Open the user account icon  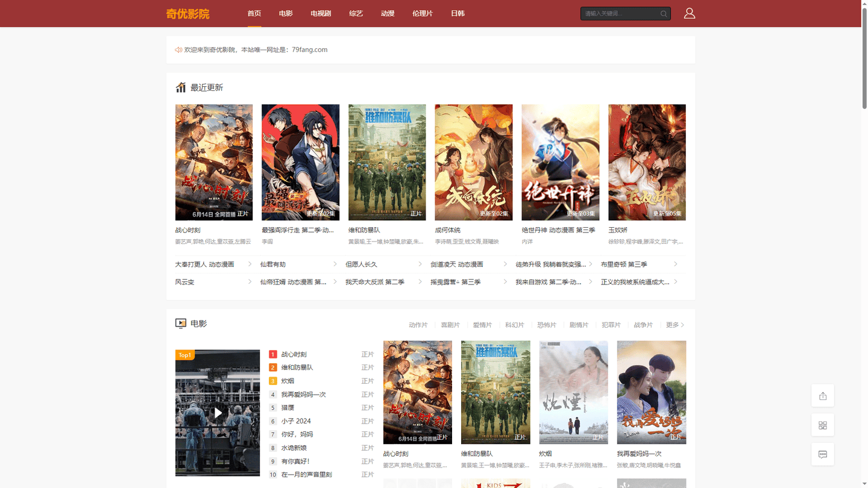(x=690, y=13)
